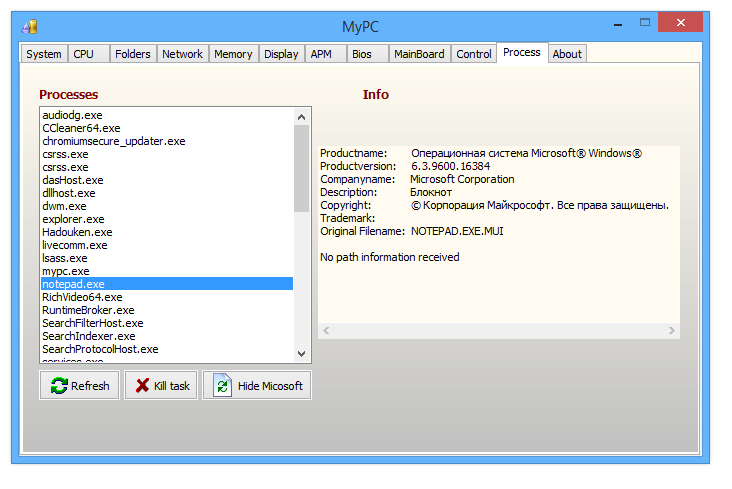The image size is (732, 489).
Task: Minimize the MyPC window
Action: click(618, 23)
